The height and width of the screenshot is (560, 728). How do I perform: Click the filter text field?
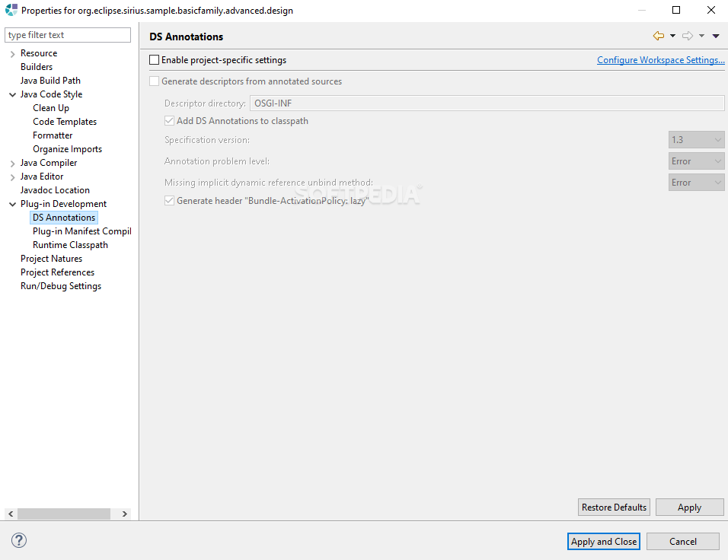coord(67,34)
